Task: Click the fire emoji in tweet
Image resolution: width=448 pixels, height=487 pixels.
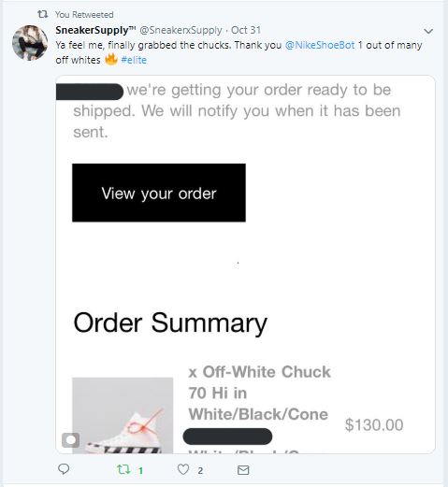Action: 110,59
